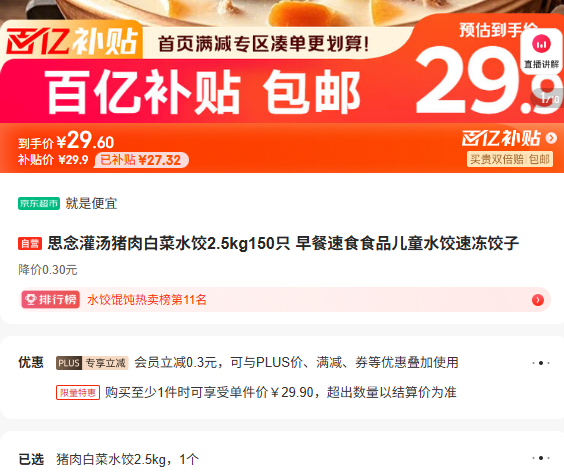The height and width of the screenshot is (475, 564).
Task: Expand 优惠 section with three dots
Action: click(541, 363)
